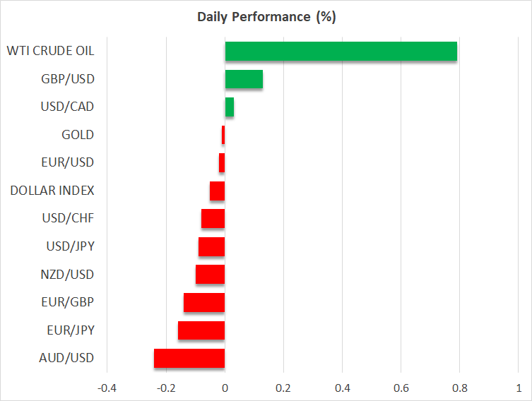
Task: Select the GOLD category label
Action: pos(78,135)
